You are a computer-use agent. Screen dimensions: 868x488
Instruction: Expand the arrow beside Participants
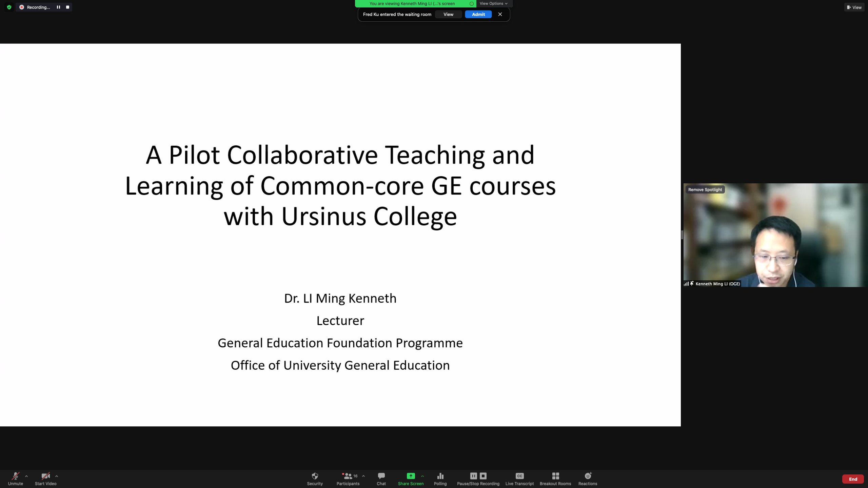point(363,476)
